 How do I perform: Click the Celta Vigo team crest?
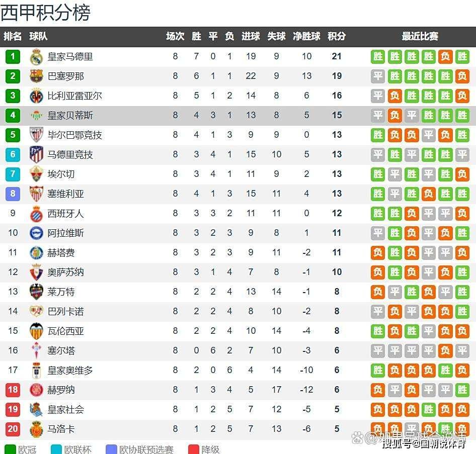coord(36,351)
